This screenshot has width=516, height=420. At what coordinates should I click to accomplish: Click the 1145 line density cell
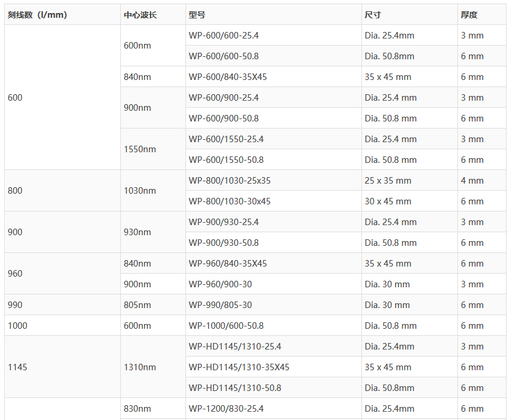(x=18, y=367)
